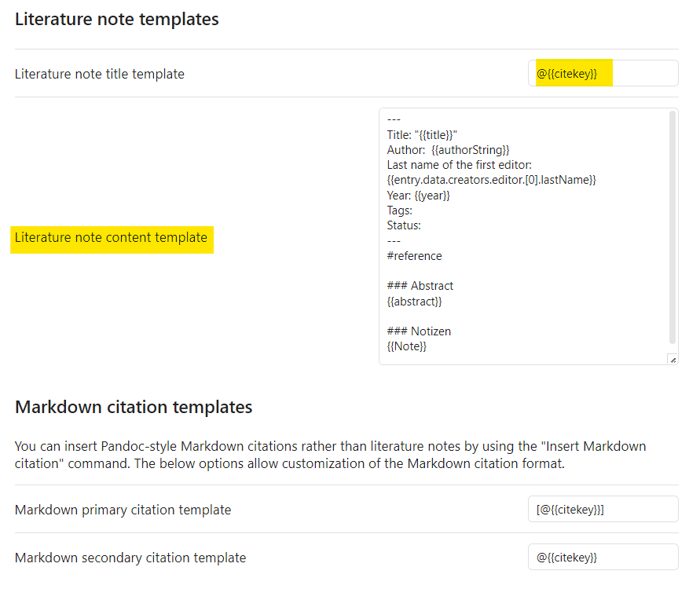The height and width of the screenshot is (589, 700).
Task: Click the '{{Note}}' placeholder line
Action: (x=407, y=346)
